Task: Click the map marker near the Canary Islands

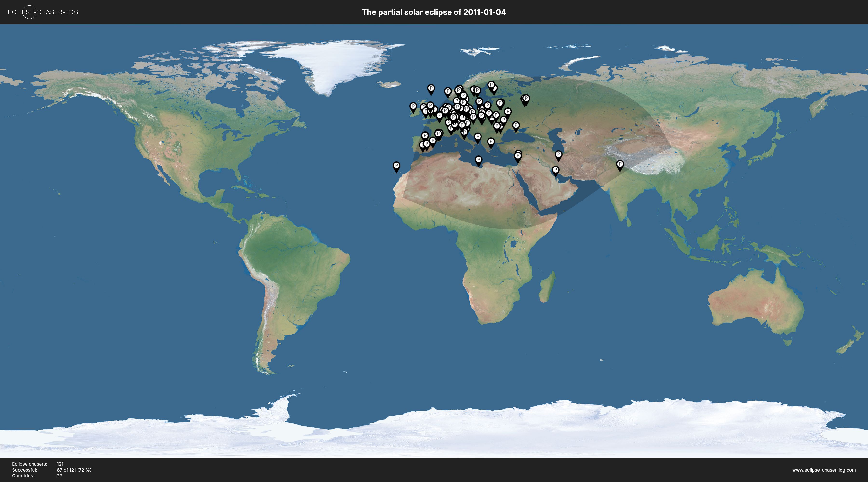Action: point(396,167)
